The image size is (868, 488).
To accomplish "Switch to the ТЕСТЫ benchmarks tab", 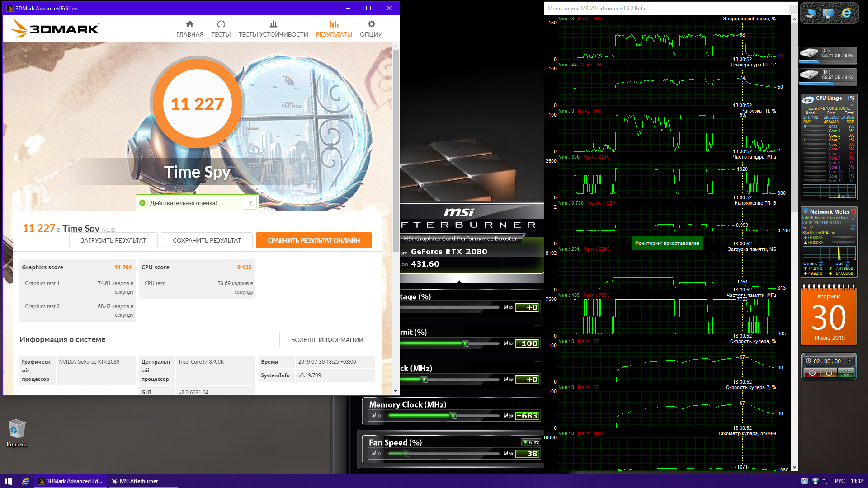I will 221,29.
